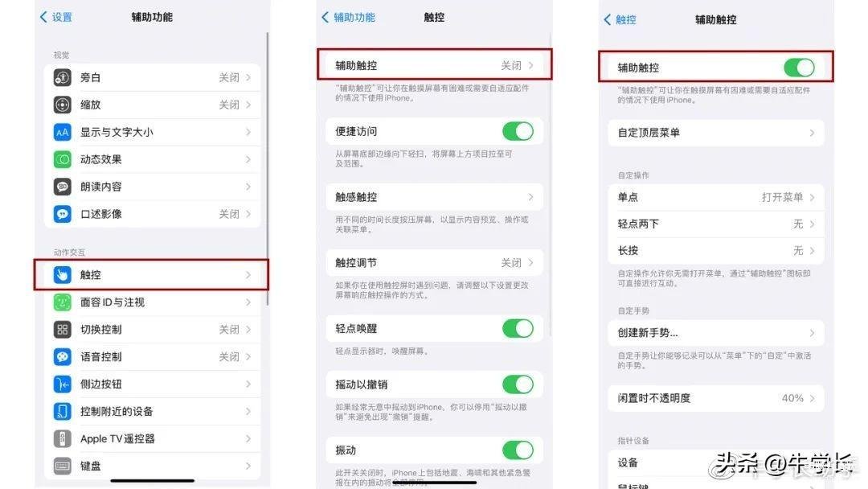
Task: Open the 语音控制 menu row
Action: 152,356
